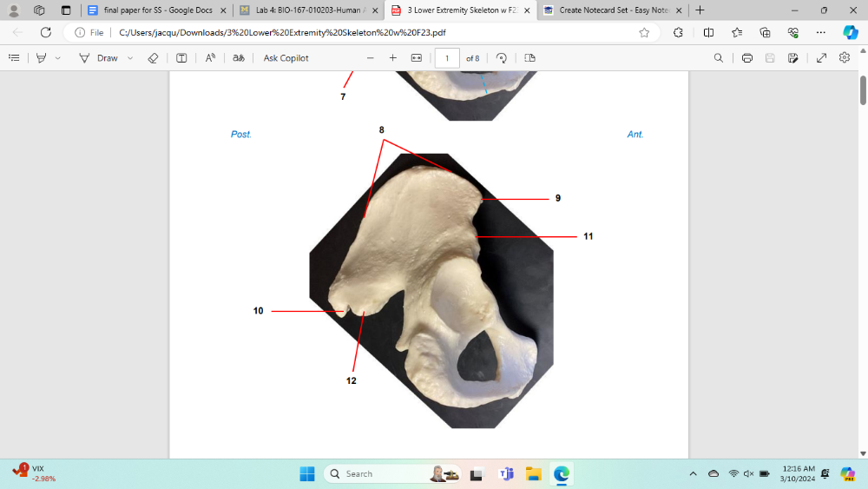The width and height of the screenshot is (868, 489).
Task: Click the Zoom out minus icon
Action: tap(371, 58)
